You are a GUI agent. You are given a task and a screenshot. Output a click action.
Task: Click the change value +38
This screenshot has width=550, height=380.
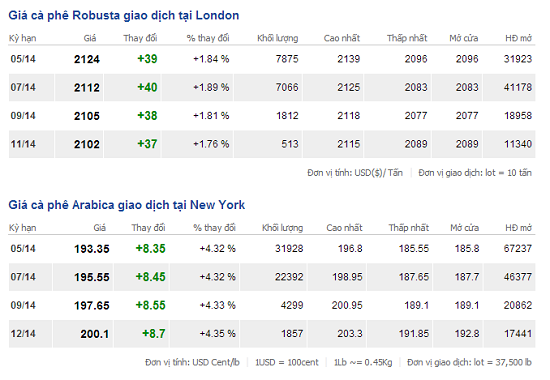tap(147, 116)
